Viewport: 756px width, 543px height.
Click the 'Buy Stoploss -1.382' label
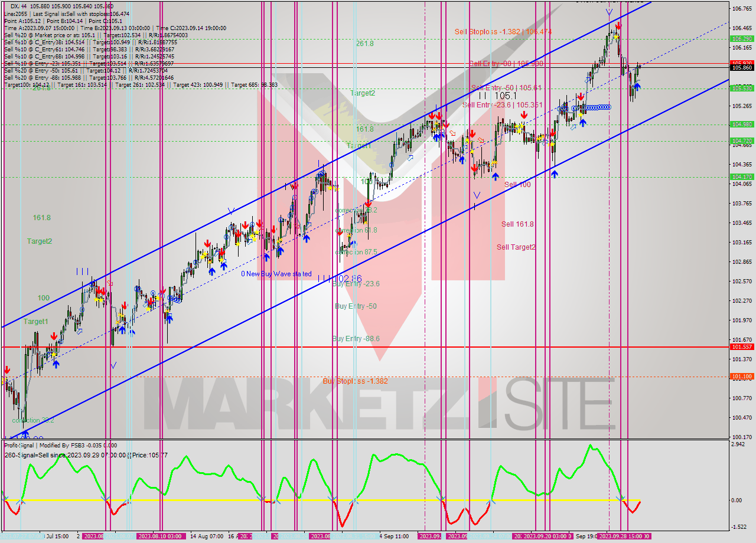(355, 381)
